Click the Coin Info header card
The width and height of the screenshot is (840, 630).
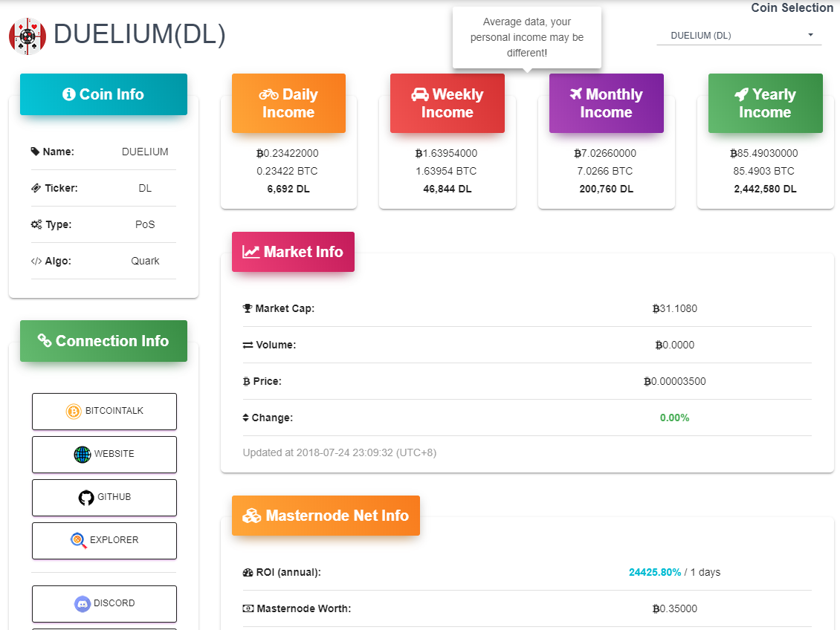pyautogui.click(x=103, y=94)
